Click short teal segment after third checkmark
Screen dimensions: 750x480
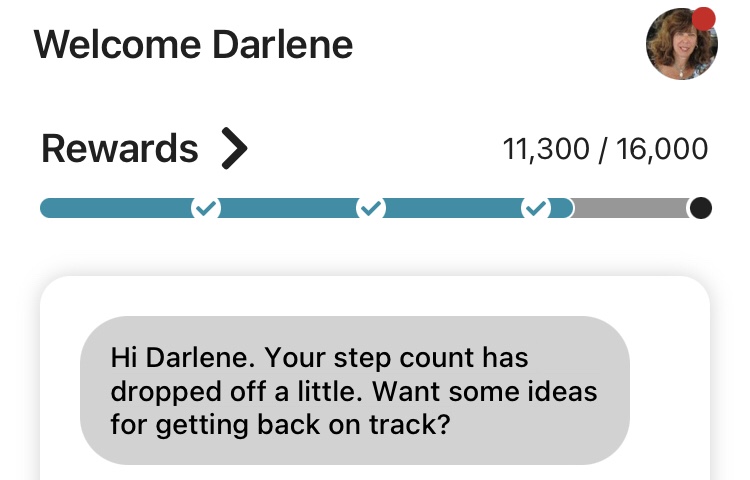(x=561, y=208)
